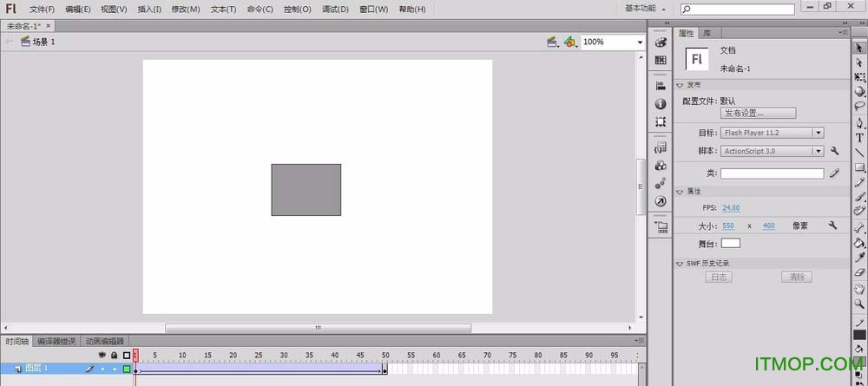Select the Subselection tool
Viewport: 868px width, 386px height.
click(859, 63)
